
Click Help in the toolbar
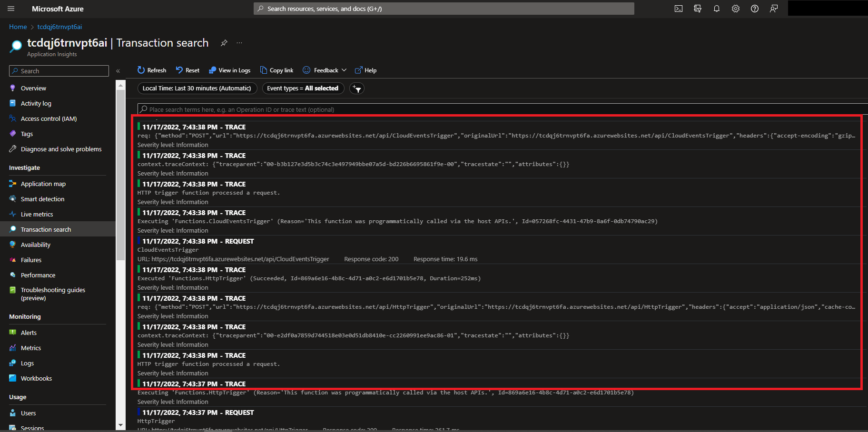click(365, 70)
